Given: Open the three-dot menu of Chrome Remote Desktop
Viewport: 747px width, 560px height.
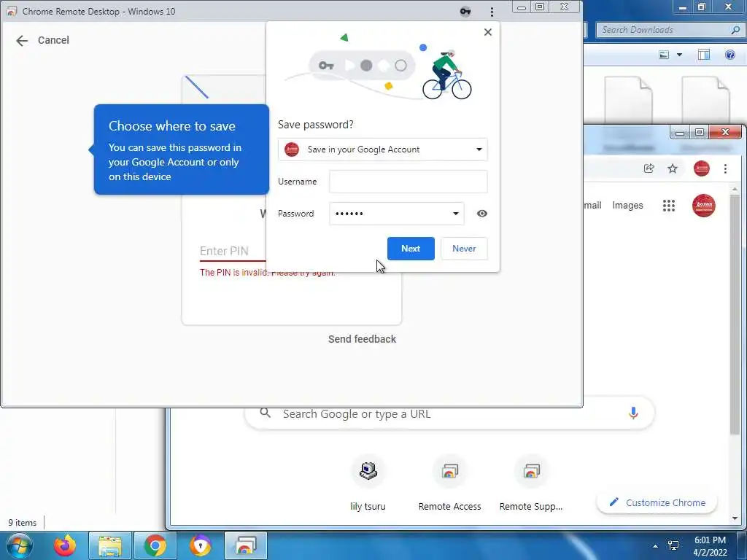Looking at the screenshot, I should 492,12.
